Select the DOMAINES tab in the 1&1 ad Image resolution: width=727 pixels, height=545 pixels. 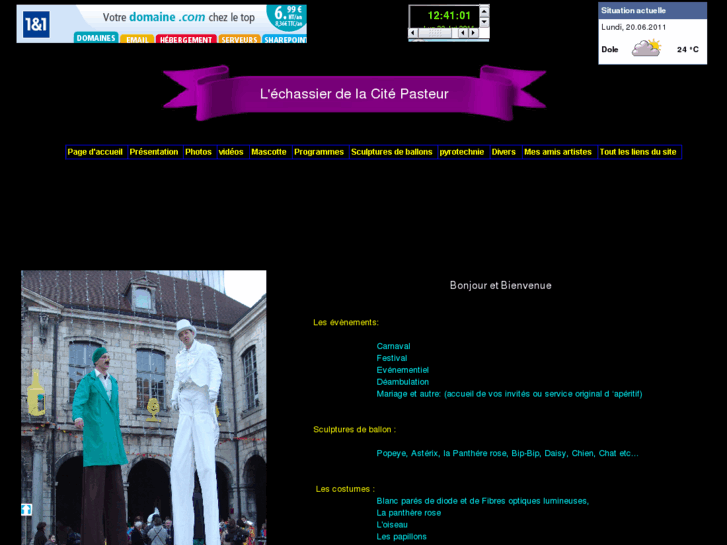tap(96, 38)
